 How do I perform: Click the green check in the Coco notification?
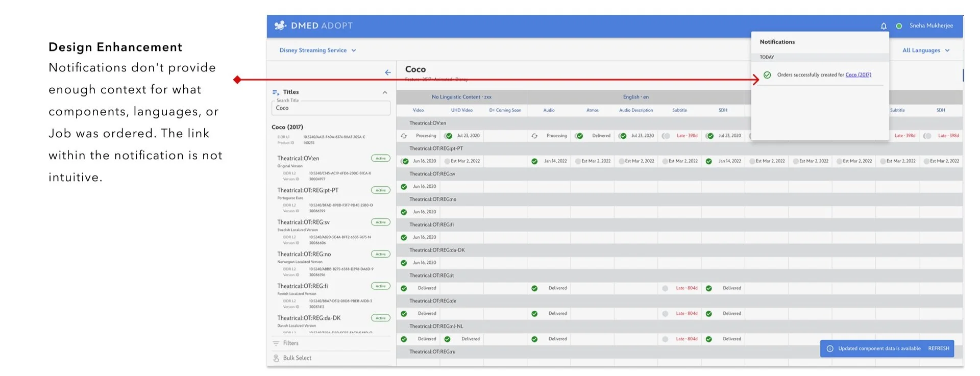point(767,75)
